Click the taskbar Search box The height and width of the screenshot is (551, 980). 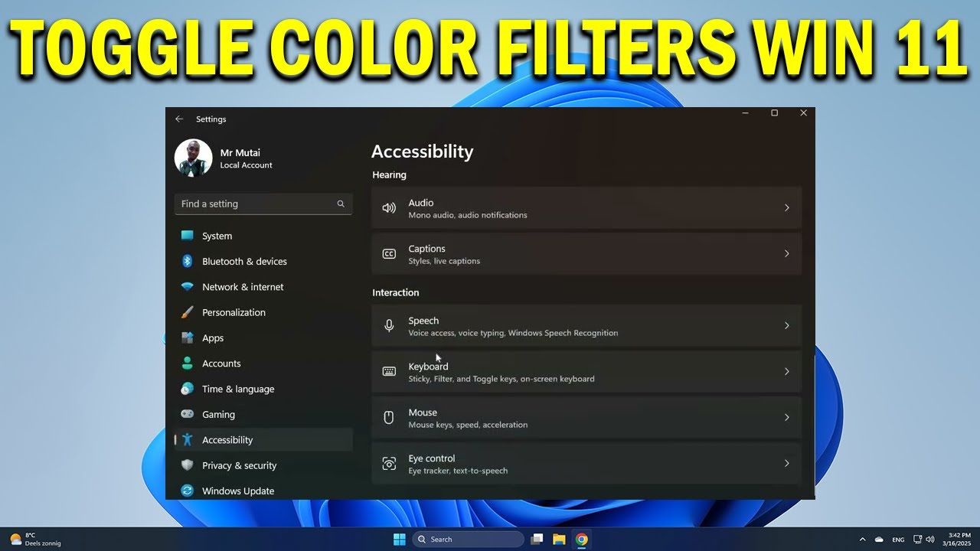click(x=469, y=540)
